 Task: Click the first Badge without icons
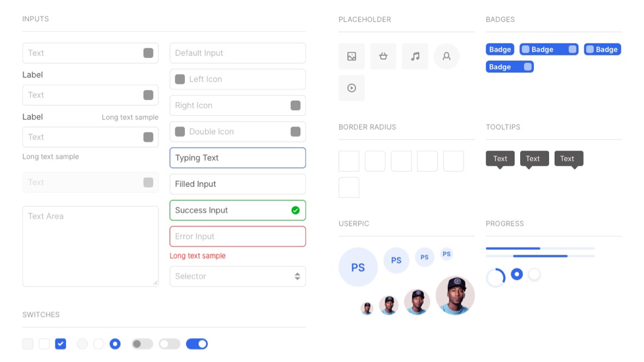500,49
